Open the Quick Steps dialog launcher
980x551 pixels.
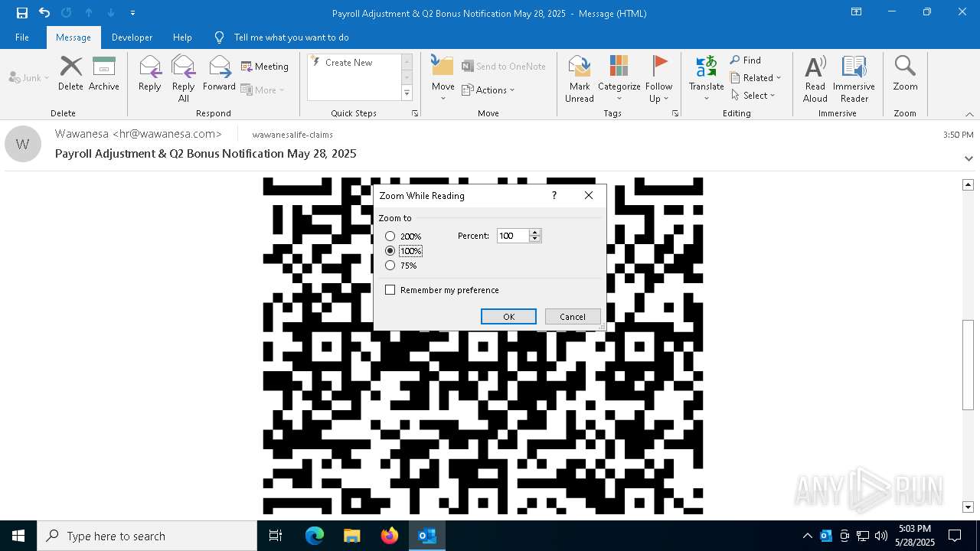pos(415,113)
